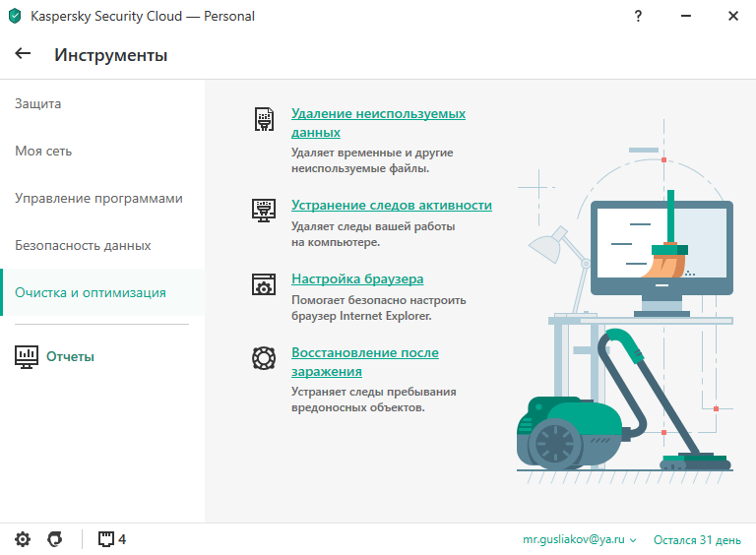Click the Kaspersky shield logo
Screen dimensions: 756x555
15,16
